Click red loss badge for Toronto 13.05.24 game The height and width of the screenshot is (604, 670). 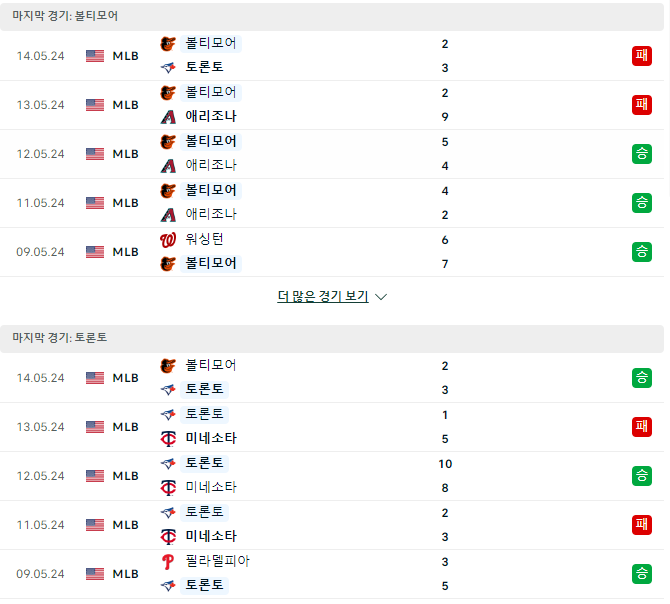click(641, 427)
